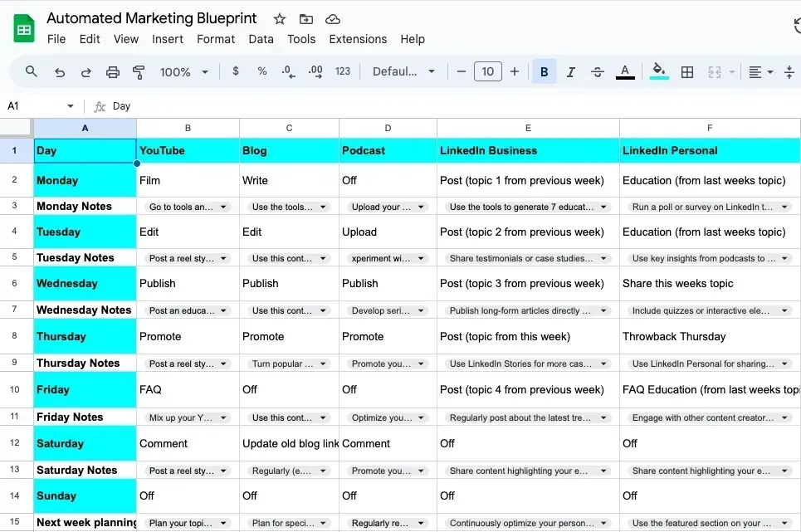The image size is (801, 532).
Task: Toggle bold formatting
Action: (x=544, y=72)
